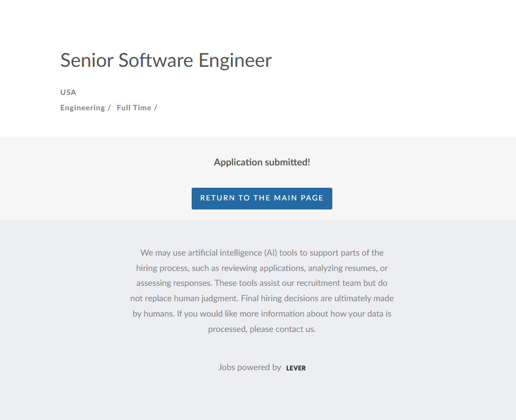The image size is (516, 420).
Task: Click the 'processed, please contact us.' line
Action: pos(262,329)
